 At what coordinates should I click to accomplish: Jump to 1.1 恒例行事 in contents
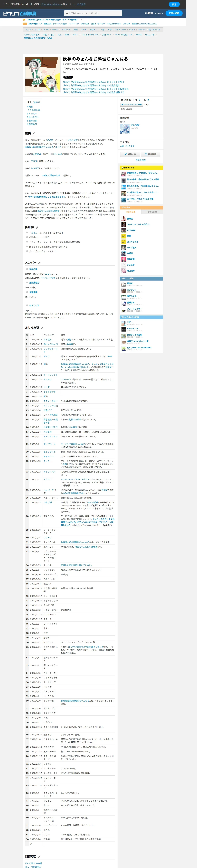click(34, 110)
